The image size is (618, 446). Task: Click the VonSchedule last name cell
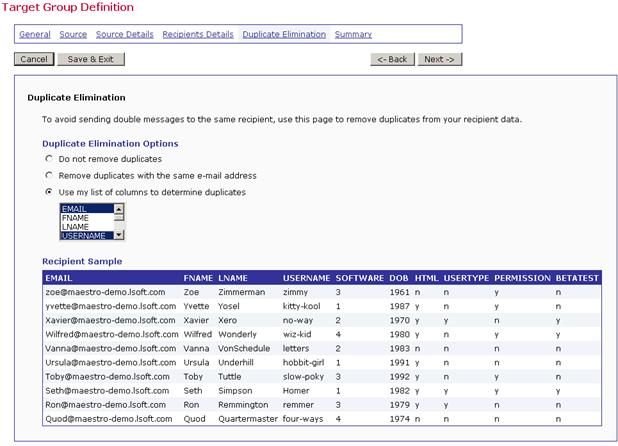(244, 349)
